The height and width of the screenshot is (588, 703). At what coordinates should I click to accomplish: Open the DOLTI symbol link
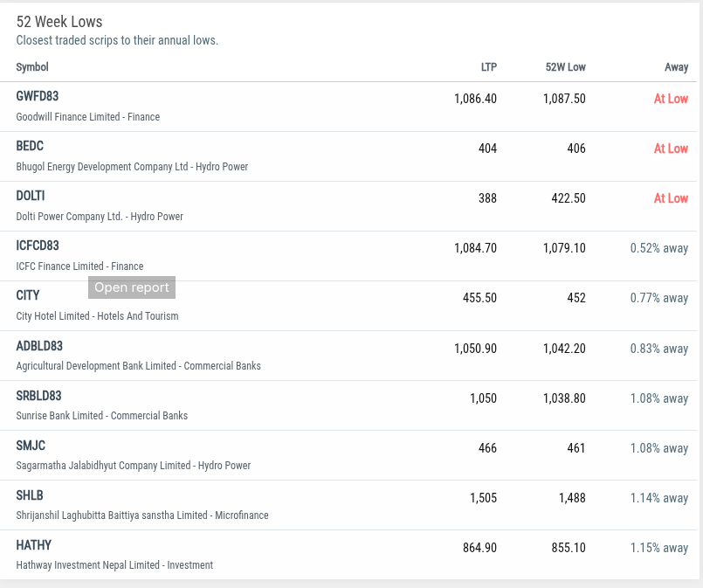coord(31,196)
